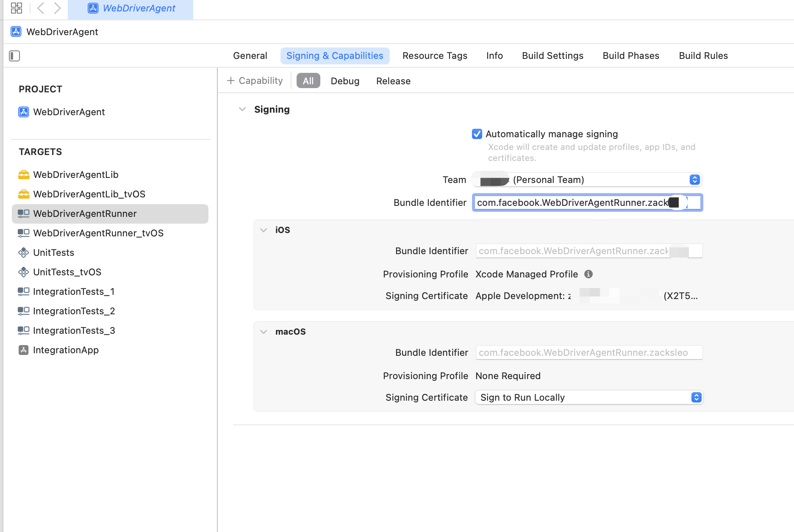Click the UnitTests_tvOS diamond icon
The width and height of the screenshot is (794, 532).
tap(24, 272)
